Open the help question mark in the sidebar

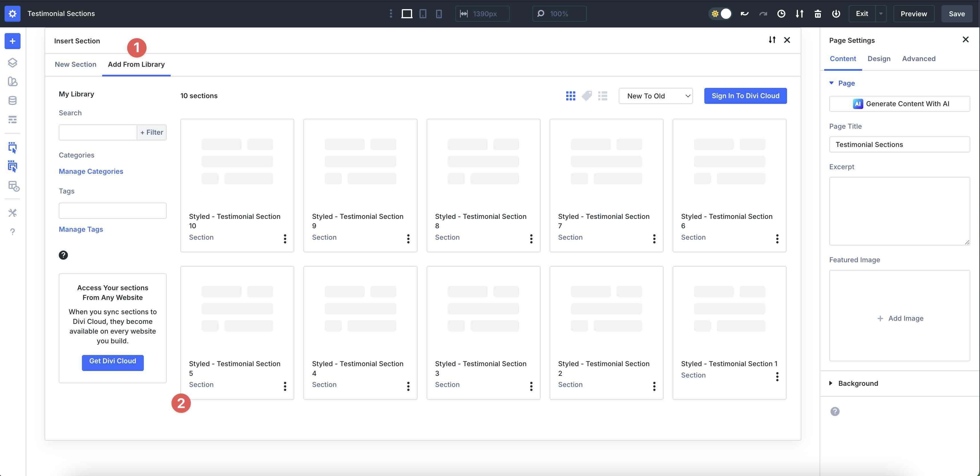tap(13, 231)
